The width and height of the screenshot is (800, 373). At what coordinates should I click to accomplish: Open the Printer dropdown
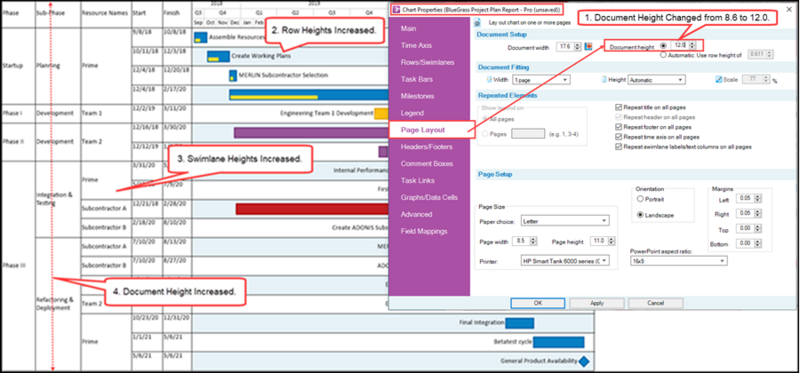click(x=565, y=261)
